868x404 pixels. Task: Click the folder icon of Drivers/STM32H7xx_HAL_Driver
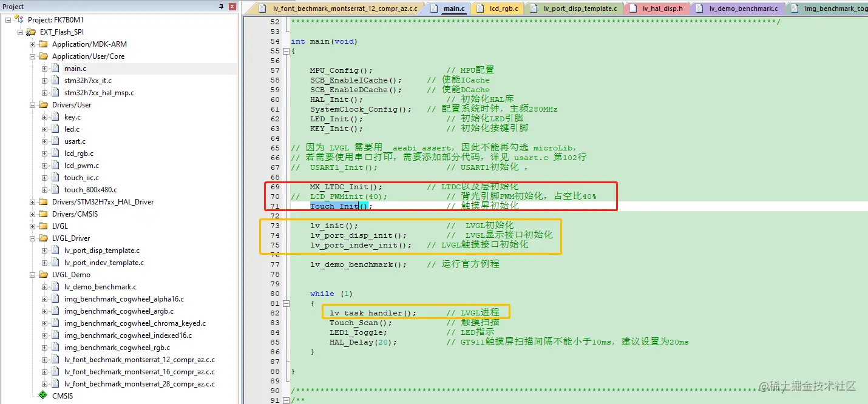43,201
